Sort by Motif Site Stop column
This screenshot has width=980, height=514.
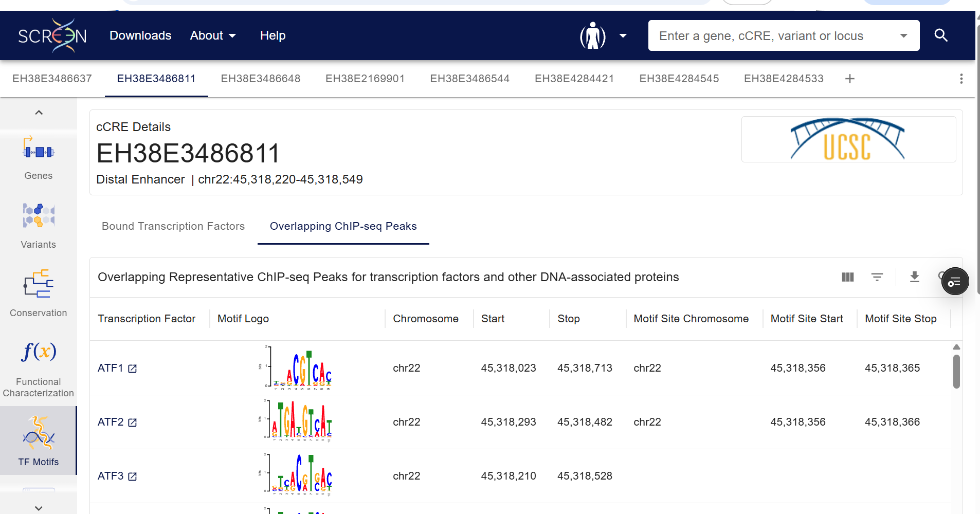pyautogui.click(x=901, y=319)
